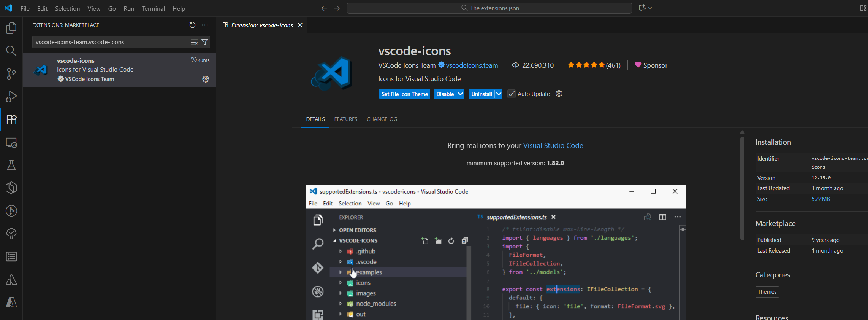
Task: Open the Visual Studio Code link in readme
Action: (553, 145)
